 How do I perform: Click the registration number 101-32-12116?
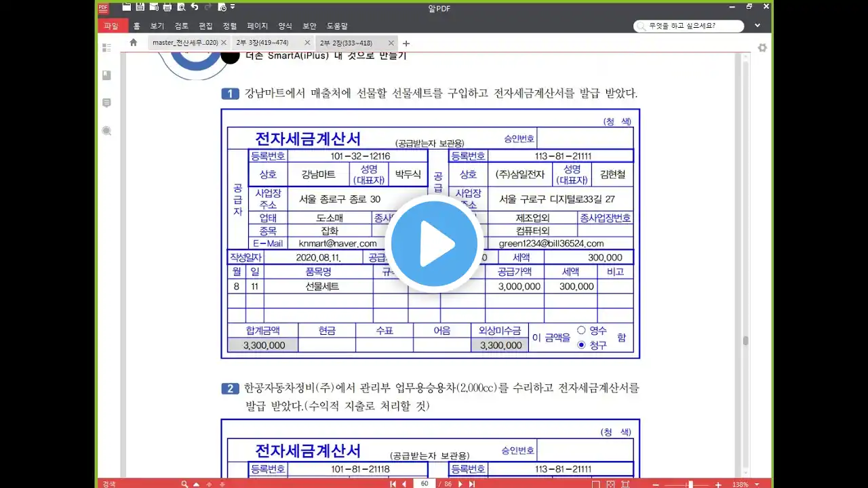point(360,156)
